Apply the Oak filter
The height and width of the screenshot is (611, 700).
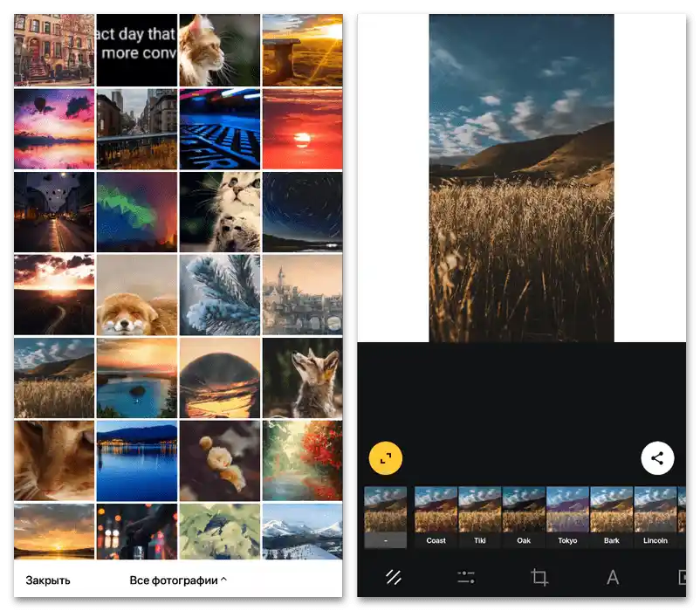524,518
